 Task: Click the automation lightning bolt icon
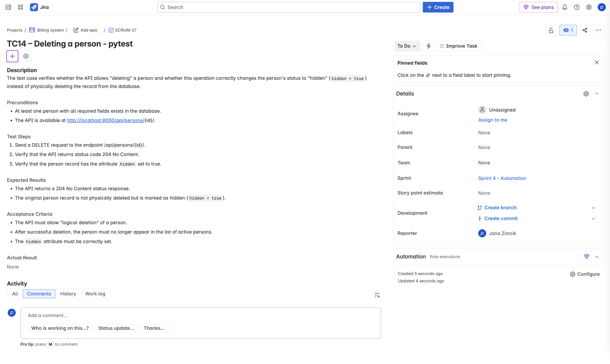point(429,46)
